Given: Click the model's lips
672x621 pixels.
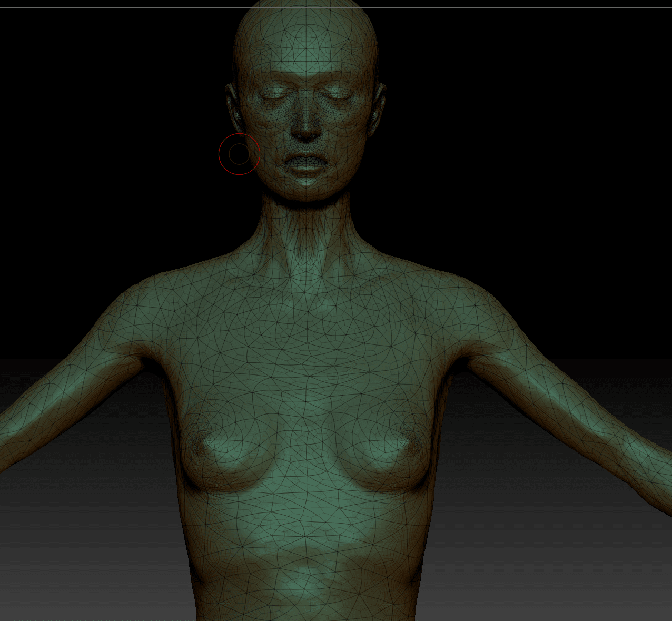Looking at the screenshot, I should (304, 163).
